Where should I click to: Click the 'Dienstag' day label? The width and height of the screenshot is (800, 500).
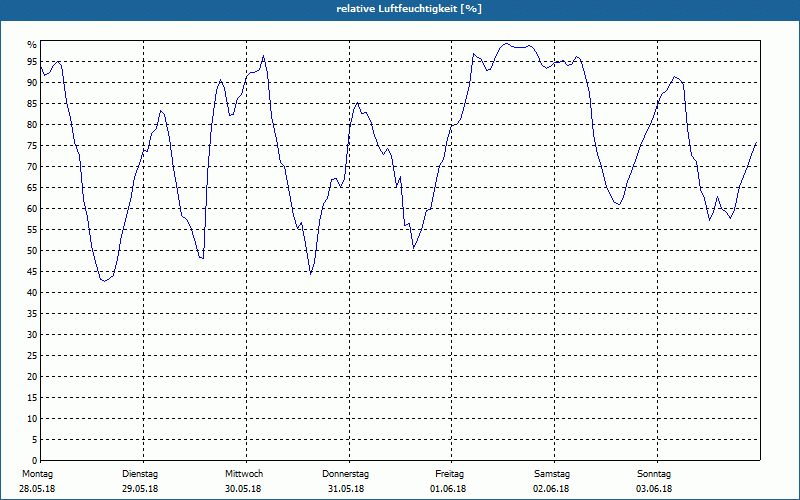pyautogui.click(x=140, y=474)
